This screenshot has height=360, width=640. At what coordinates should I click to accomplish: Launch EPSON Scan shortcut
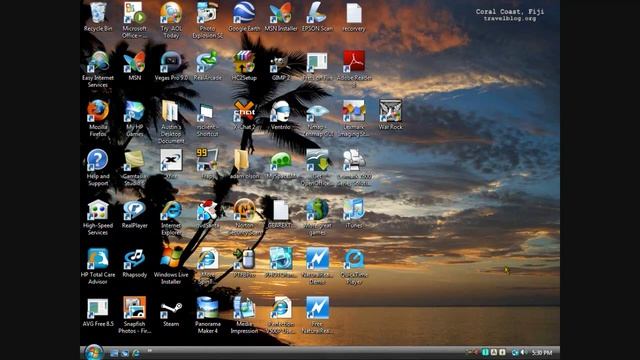tap(317, 17)
